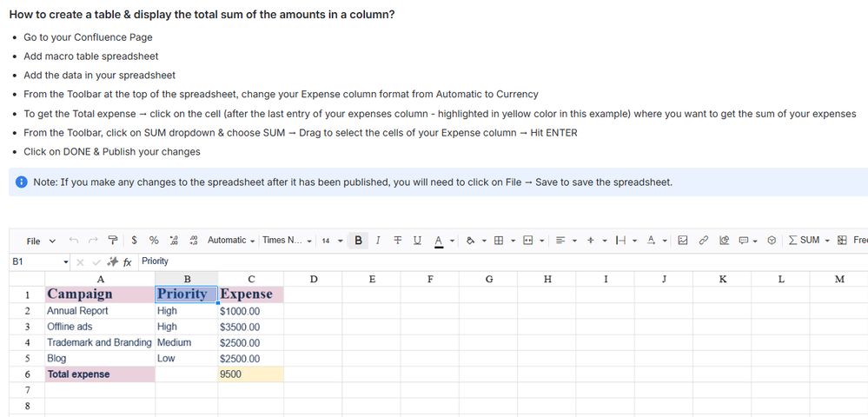The height and width of the screenshot is (417, 868).
Task: Click the function fx icon
Action: click(127, 261)
